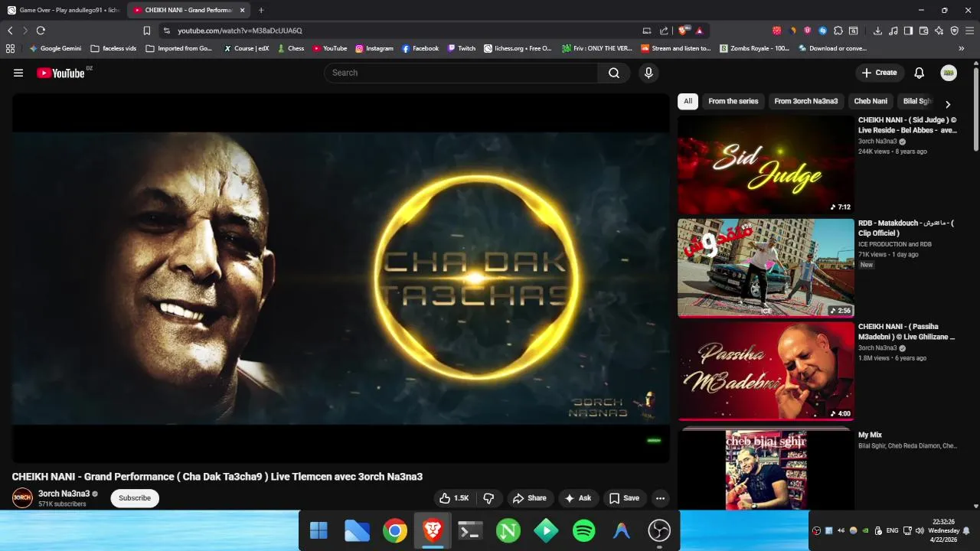Show more filter chips with right chevron

point(948,104)
